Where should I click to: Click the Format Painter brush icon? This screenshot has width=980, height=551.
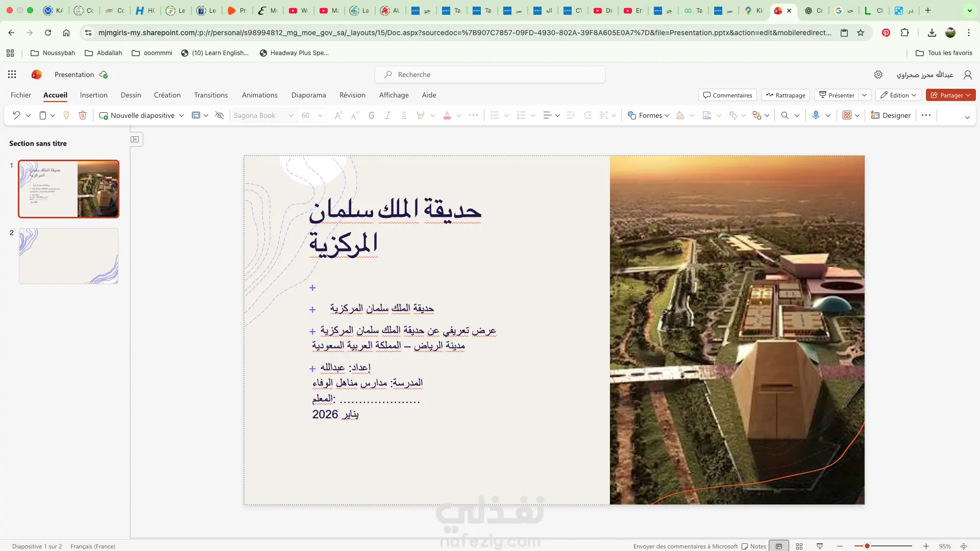[66, 115]
